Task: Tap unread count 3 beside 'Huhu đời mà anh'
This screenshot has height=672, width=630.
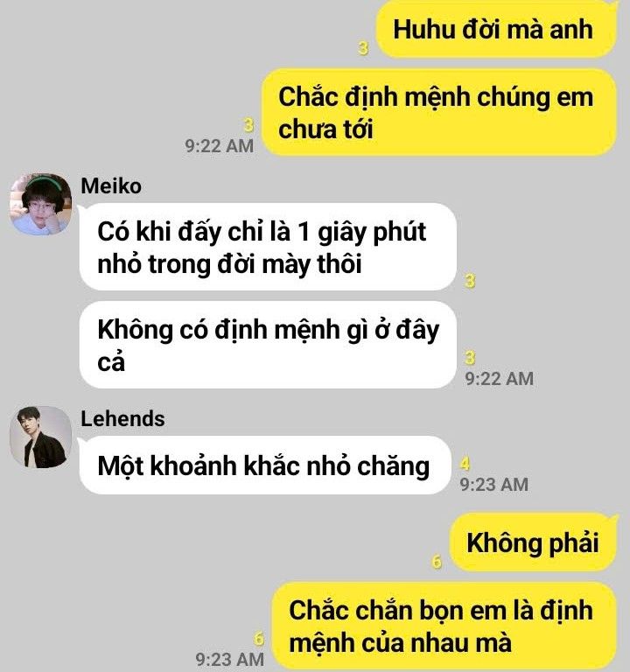Action: tap(363, 48)
